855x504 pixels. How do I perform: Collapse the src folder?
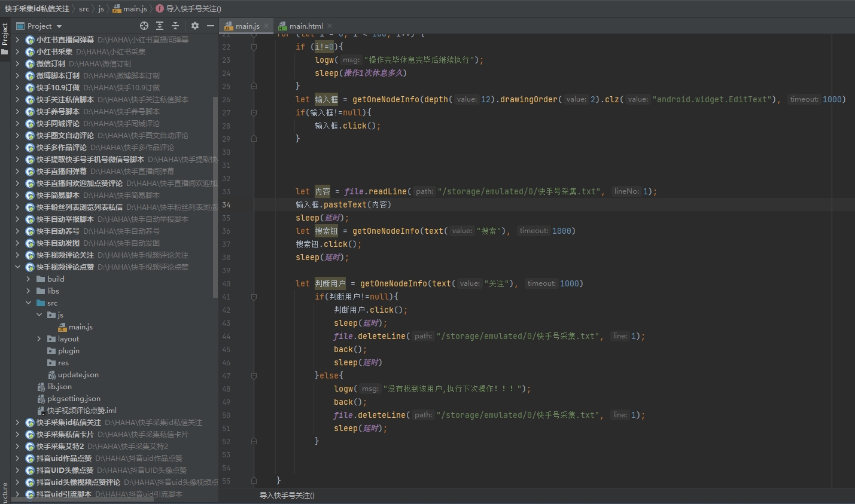(x=28, y=303)
